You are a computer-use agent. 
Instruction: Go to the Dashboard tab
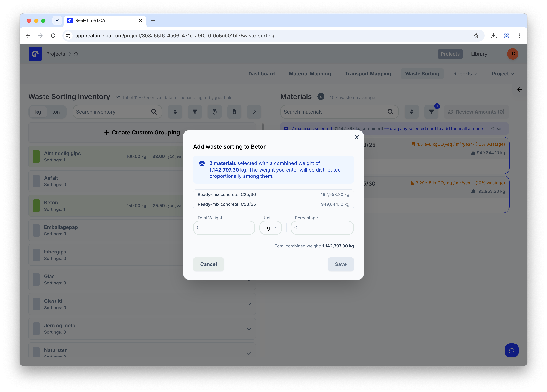point(262,73)
